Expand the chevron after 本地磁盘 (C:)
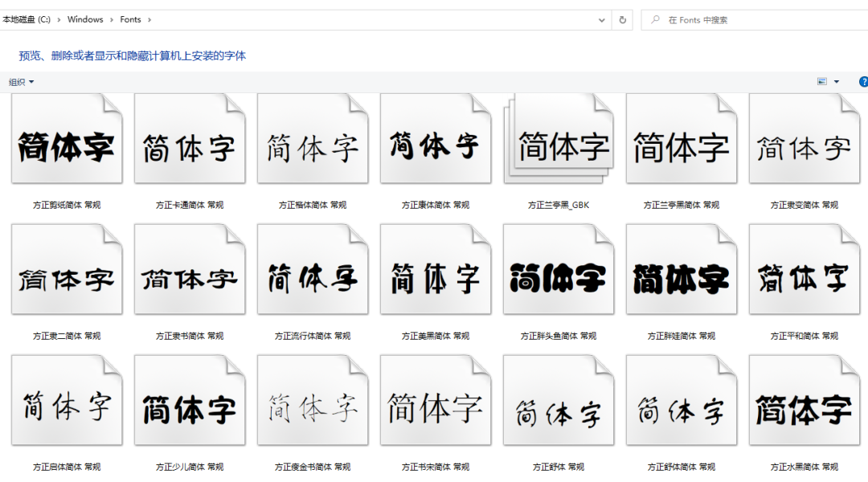 (x=59, y=19)
